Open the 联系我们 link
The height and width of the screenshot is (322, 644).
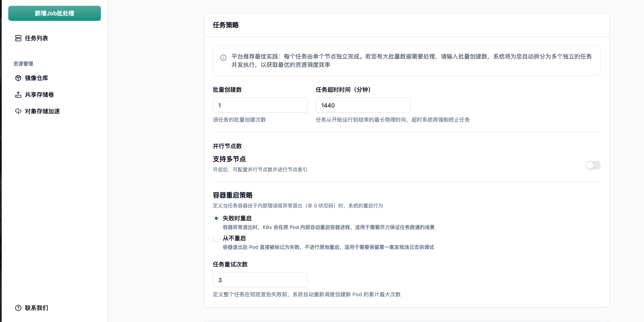click(37, 308)
